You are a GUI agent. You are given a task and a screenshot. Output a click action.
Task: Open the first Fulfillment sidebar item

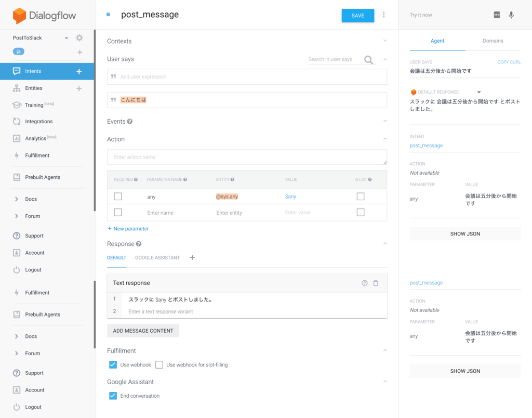(37, 155)
